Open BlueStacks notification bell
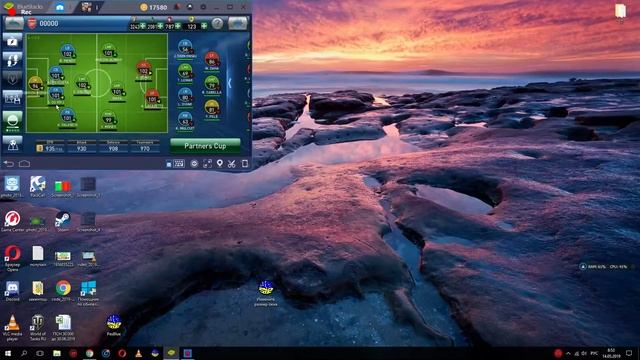The width and height of the screenshot is (640, 360). (x=177, y=7)
